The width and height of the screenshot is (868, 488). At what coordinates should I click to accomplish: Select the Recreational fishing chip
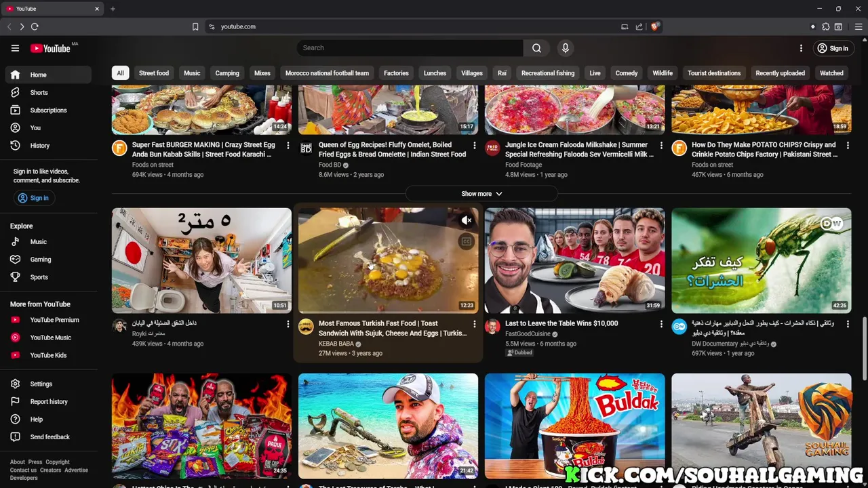548,73
